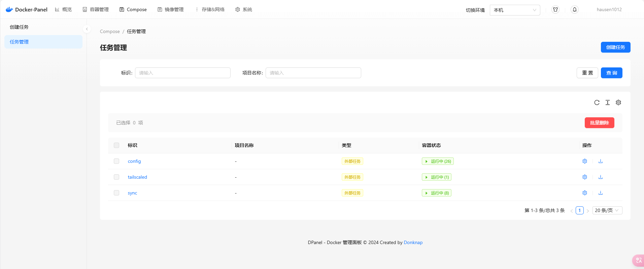Image resolution: width=644 pixels, height=269 pixels.
Task: Check the sync row checkbox
Action: [x=116, y=193]
